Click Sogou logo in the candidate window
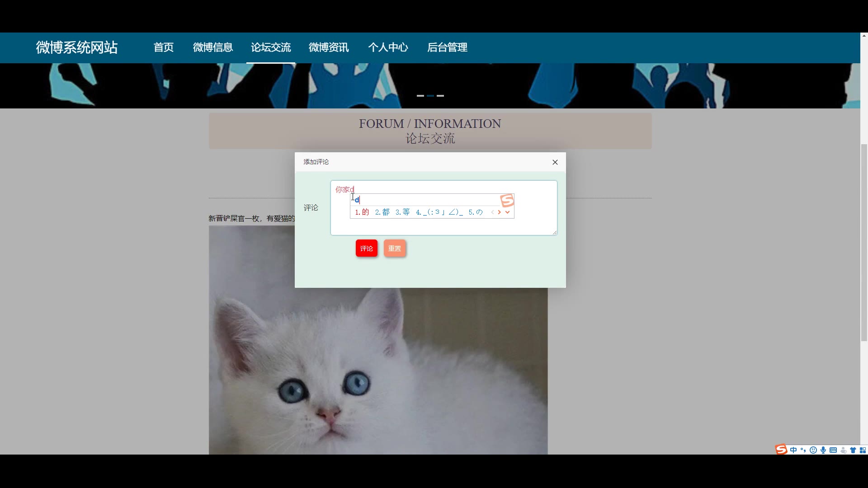The height and width of the screenshot is (488, 868). (507, 200)
